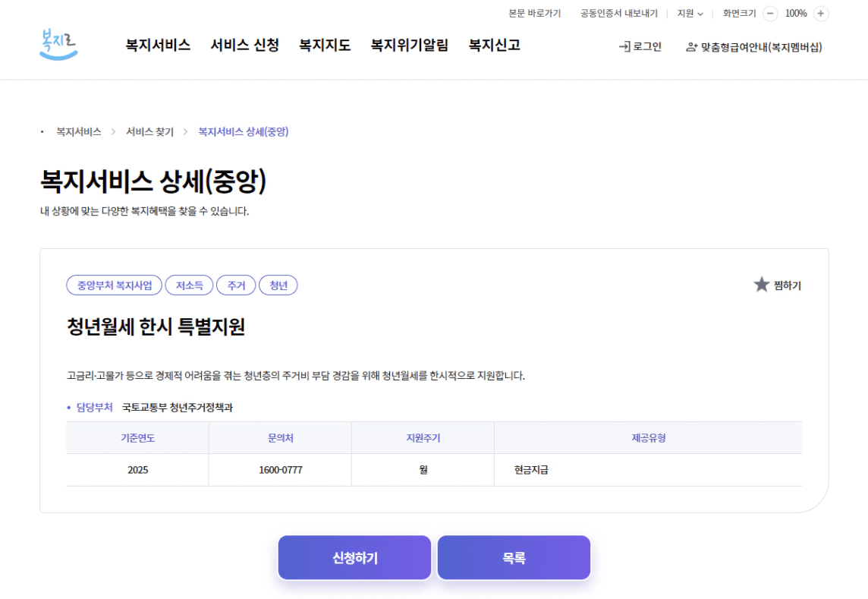868x599 pixels.
Task: Click the 월 지원주기 value
Action: (x=423, y=470)
